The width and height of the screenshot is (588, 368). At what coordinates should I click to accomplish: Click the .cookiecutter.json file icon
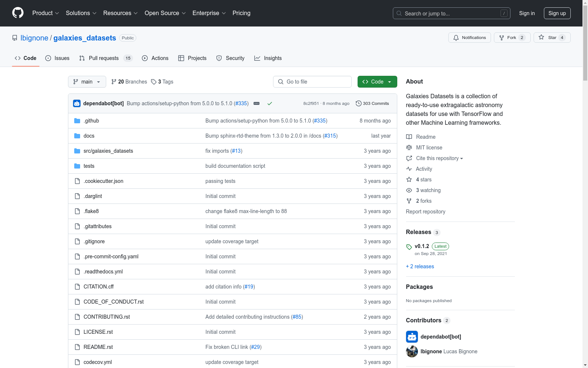point(77,181)
